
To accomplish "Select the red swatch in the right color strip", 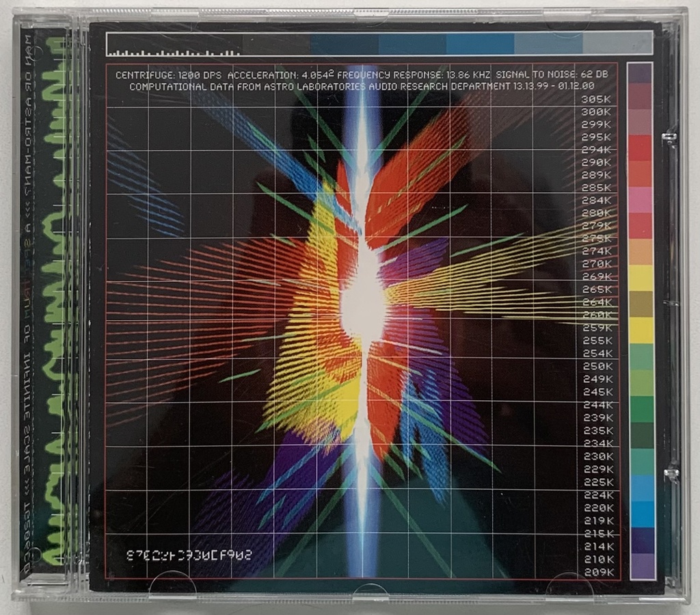I will tap(638, 146).
